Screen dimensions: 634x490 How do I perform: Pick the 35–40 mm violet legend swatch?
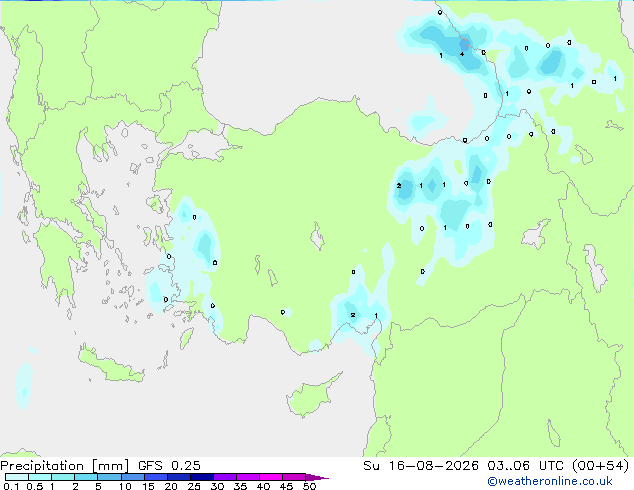pos(248,477)
